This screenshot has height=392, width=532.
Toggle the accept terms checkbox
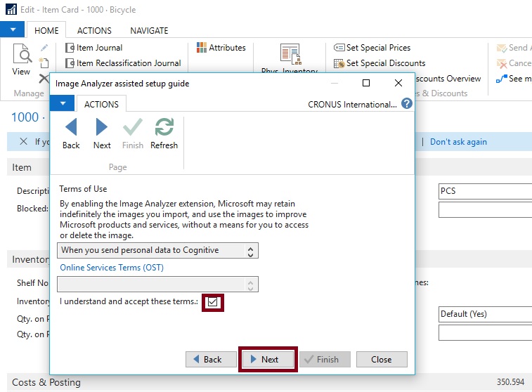[x=213, y=302]
